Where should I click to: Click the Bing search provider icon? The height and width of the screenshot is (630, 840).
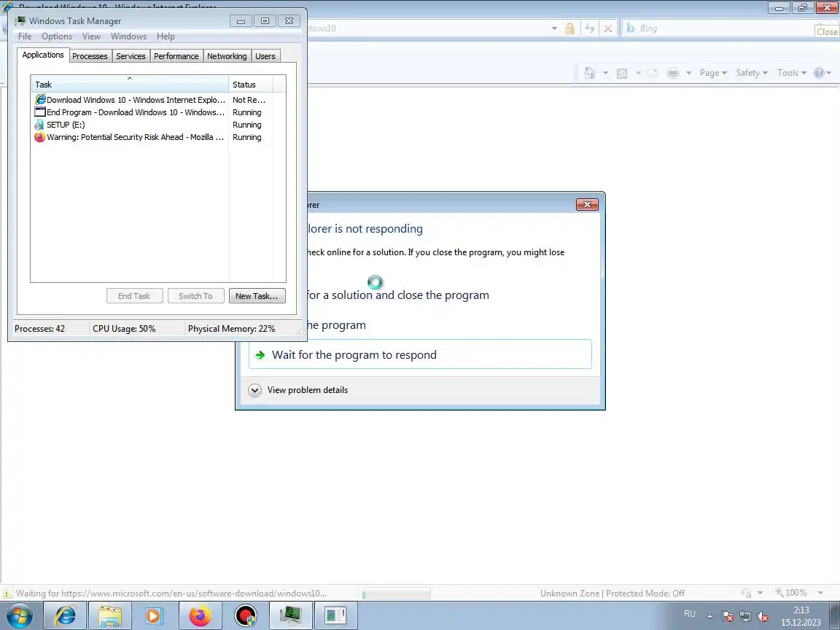tap(631, 28)
